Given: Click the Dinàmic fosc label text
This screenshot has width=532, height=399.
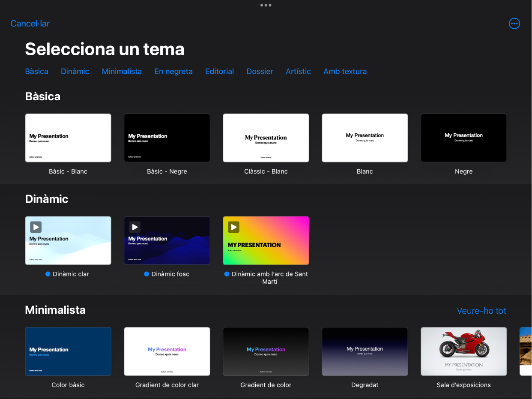Looking at the screenshot, I should [170, 274].
